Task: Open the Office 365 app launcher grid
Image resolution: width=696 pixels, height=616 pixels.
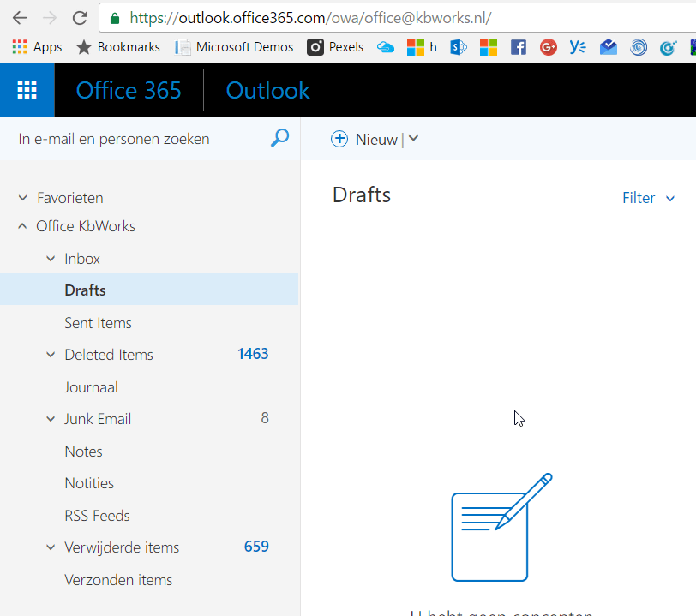Action: coord(27,90)
